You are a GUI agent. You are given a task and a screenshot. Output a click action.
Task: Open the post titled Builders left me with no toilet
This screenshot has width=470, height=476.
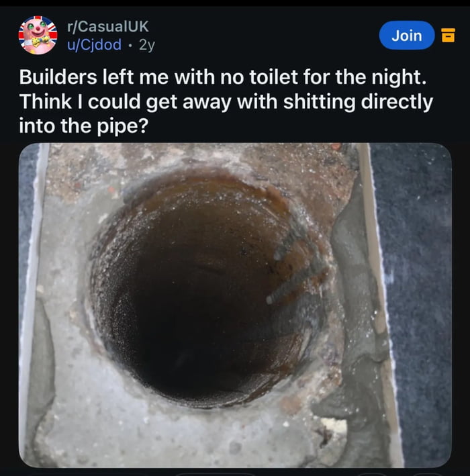(x=222, y=78)
